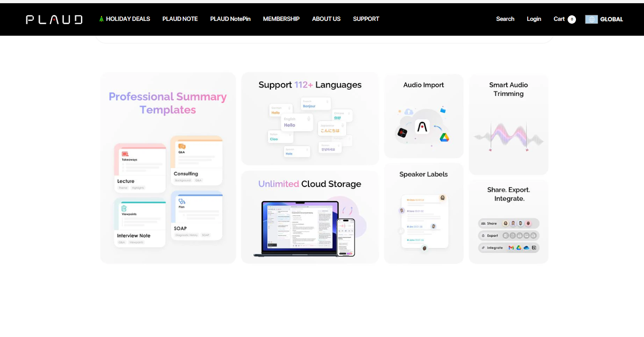Click the Google Drive icon in the Integrate row

coord(519,248)
